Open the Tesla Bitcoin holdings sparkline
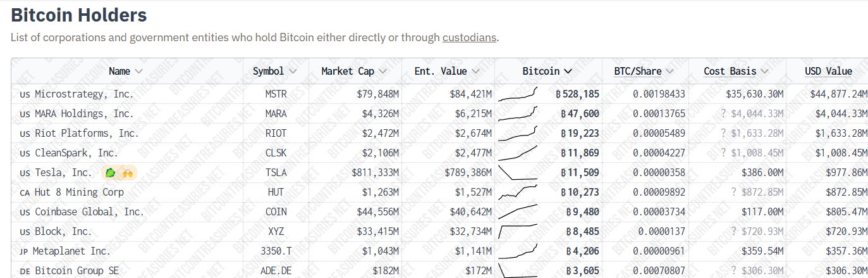Image resolution: width=868 pixels, height=278 pixels. pos(518,172)
